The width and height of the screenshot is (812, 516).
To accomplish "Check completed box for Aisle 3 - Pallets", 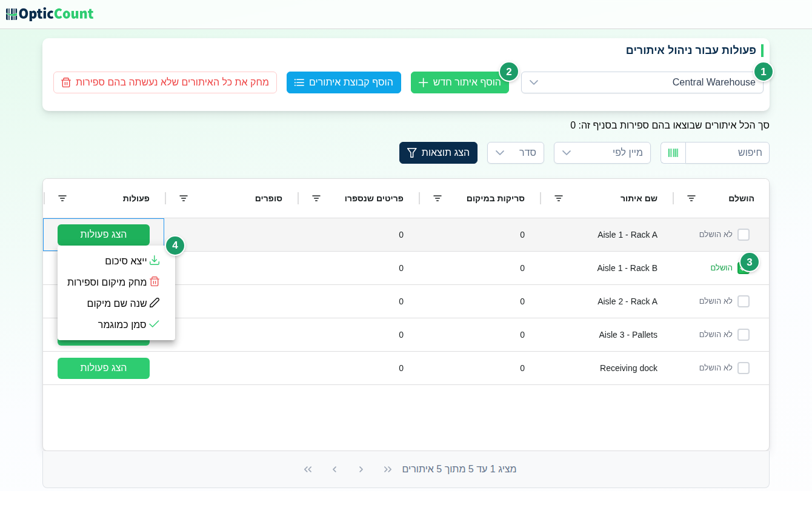I will coord(744,335).
